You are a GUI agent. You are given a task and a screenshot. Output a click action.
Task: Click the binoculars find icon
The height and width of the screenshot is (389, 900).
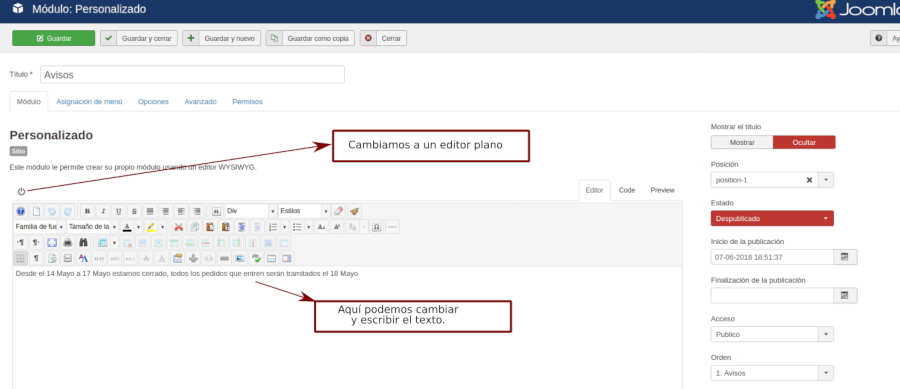83,243
